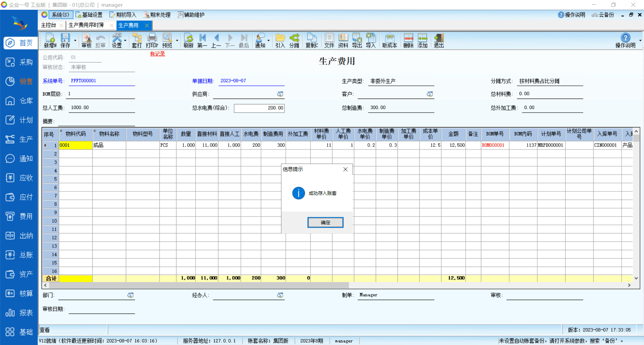
Task: Click the 新增 (New) toolbar icon
Action: [x=50, y=41]
